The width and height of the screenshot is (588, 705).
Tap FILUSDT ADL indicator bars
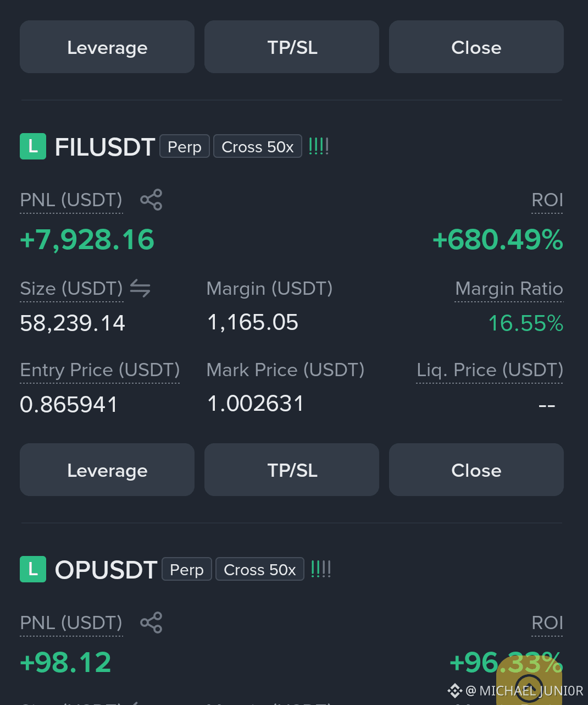(x=319, y=146)
